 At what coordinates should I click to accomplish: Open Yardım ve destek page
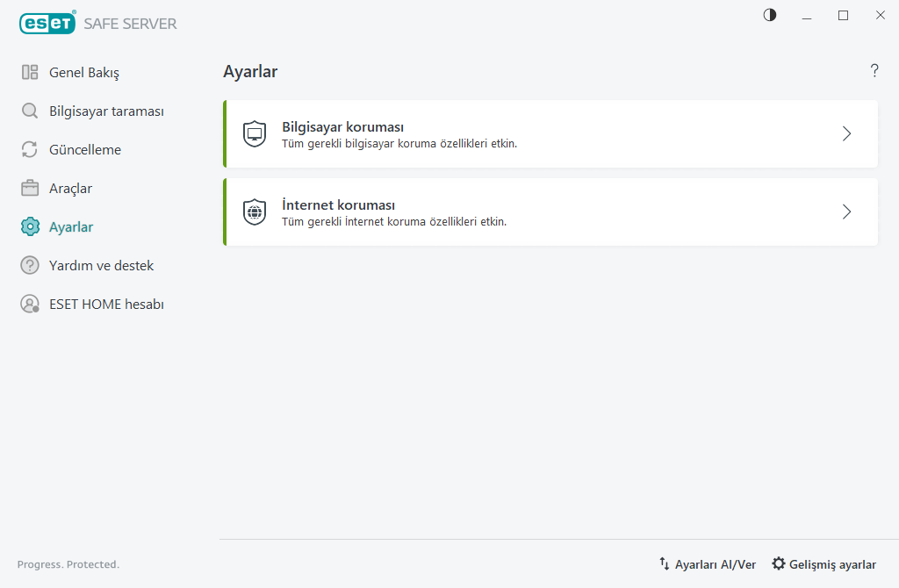click(x=102, y=265)
